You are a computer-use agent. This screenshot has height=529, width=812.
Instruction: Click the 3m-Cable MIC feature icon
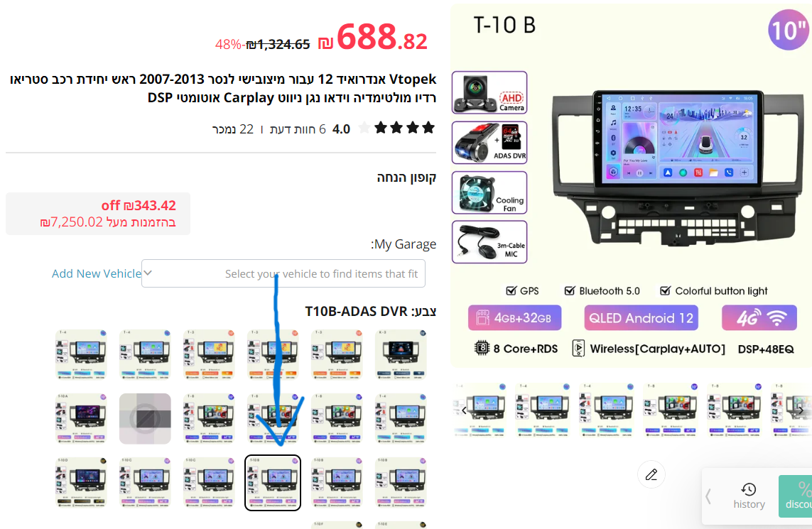pos(489,242)
